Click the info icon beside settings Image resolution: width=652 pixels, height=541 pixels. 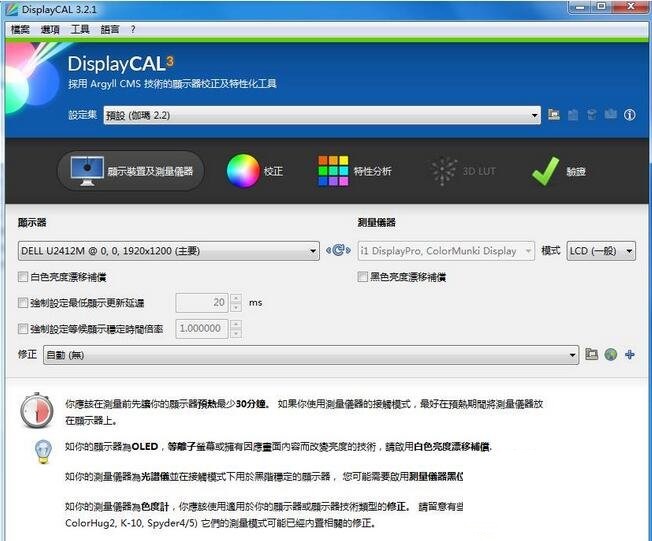[630, 115]
